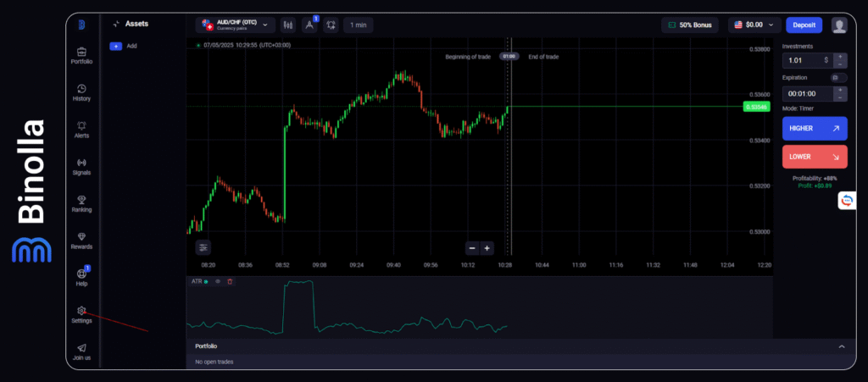The width and height of the screenshot is (868, 382).
Task: Click the chart settings sliders icon
Action: coord(203,247)
